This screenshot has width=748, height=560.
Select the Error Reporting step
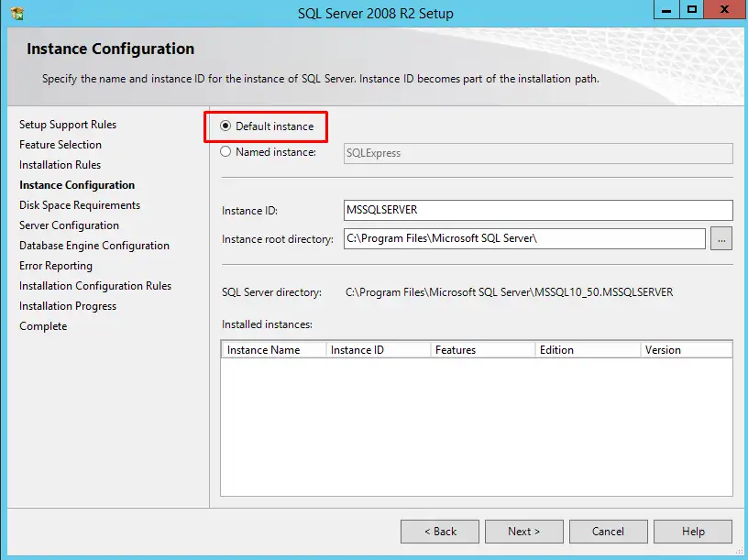click(56, 265)
